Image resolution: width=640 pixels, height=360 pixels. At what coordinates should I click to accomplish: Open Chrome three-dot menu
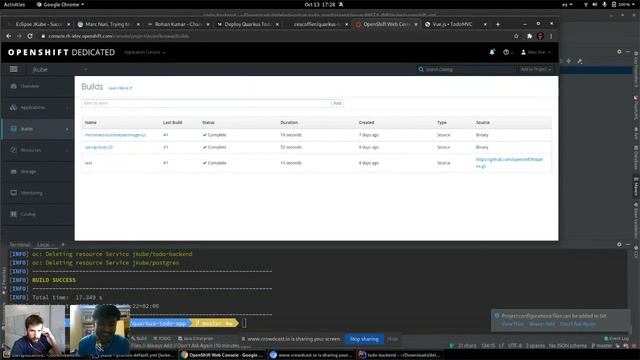pos(551,36)
